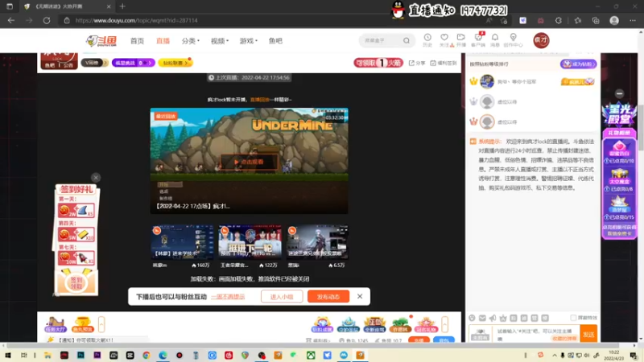Click the megaphone icon in chat toolbar

[x=493, y=318]
